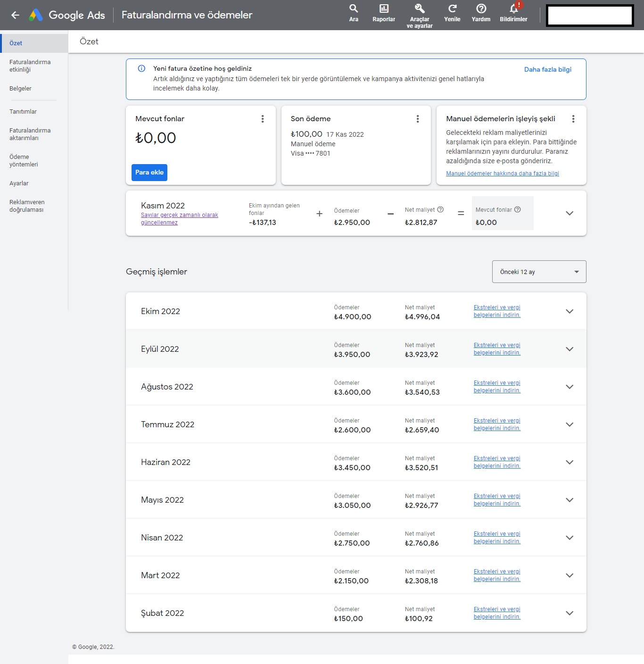The height and width of the screenshot is (664, 644).
Task: Click Daha fazla bilgi link
Action: click(548, 69)
